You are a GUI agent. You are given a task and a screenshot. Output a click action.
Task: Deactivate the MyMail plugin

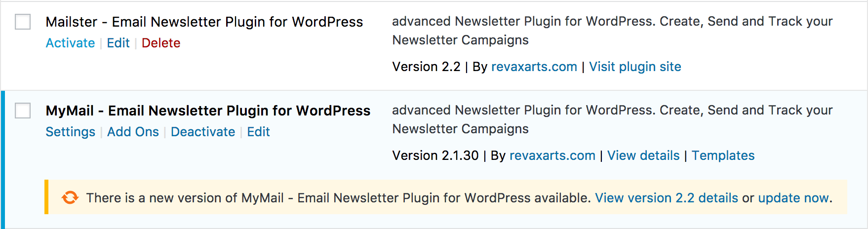pos(203,132)
